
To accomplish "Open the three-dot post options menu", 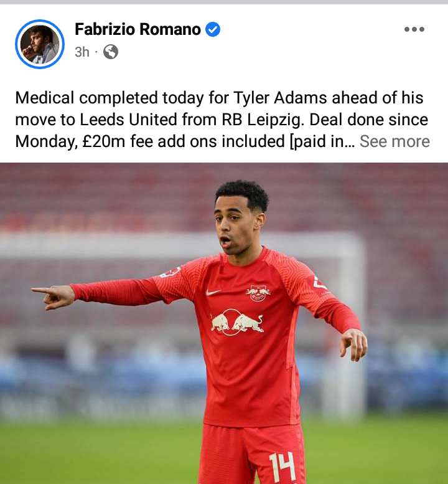I will pyautogui.click(x=414, y=29).
